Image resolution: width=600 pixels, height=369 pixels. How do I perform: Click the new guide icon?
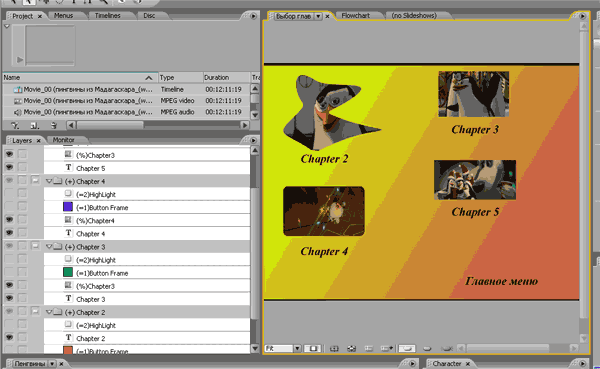pyautogui.click(x=386, y=348)
